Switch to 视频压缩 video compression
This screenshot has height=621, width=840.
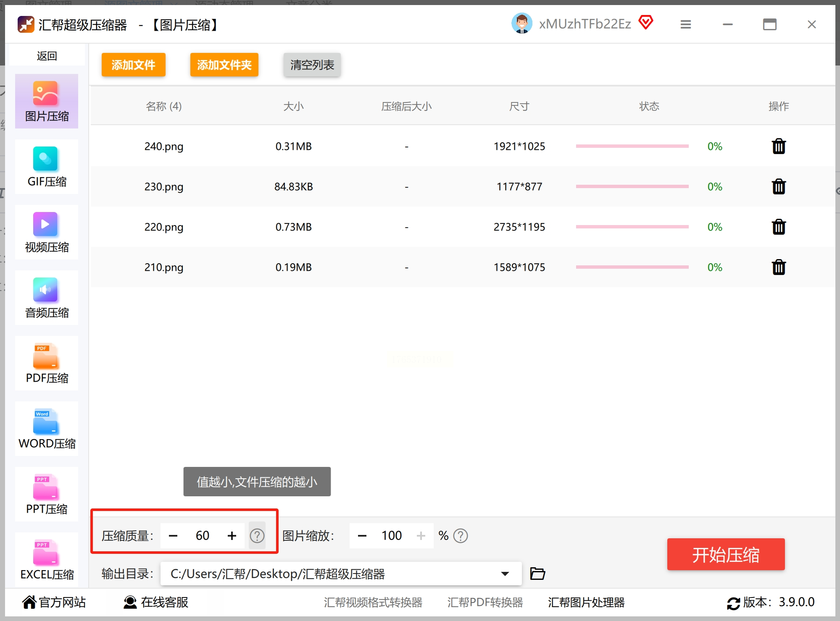point(47,233)
